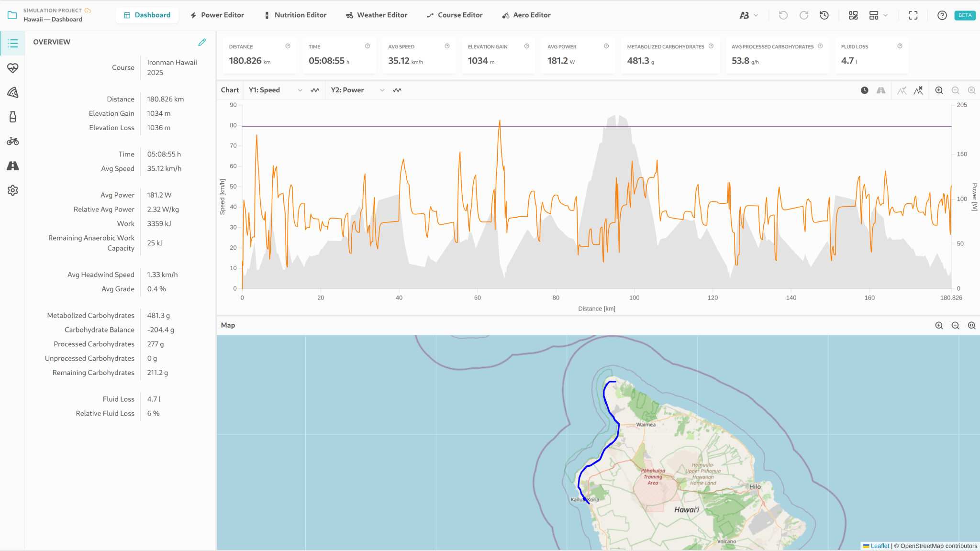980x551 pixels.
Task: Open the version history clock icon
Action: 824,15
